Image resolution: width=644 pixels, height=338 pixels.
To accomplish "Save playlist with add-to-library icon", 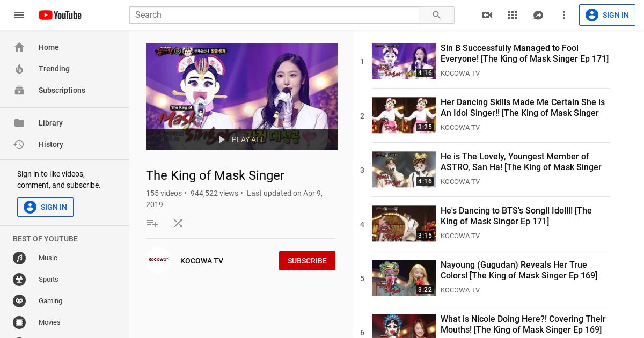I will point(152,223).
